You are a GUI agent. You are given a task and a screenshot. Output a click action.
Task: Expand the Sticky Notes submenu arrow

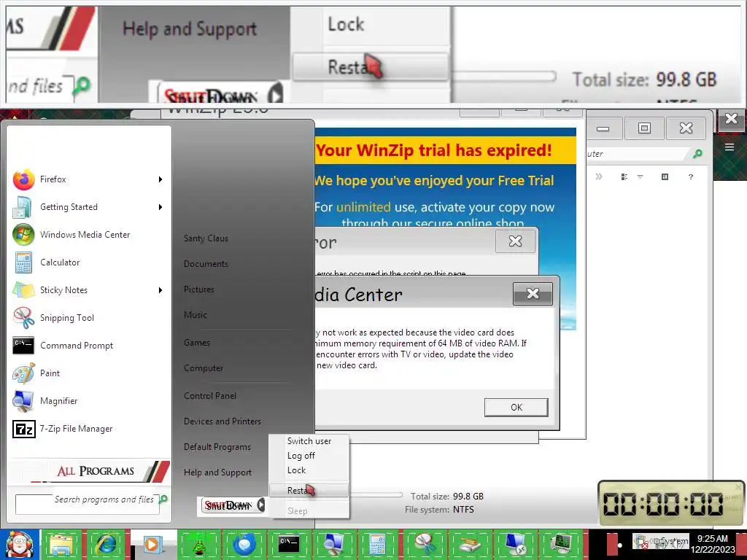coord(160,289)
